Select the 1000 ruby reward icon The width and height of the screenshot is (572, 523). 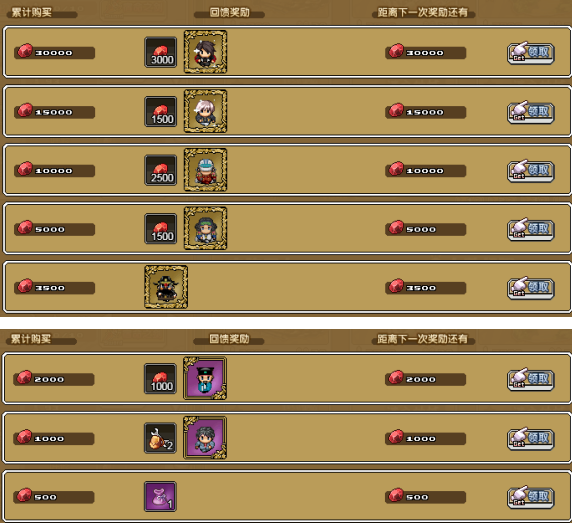point(161,379)
